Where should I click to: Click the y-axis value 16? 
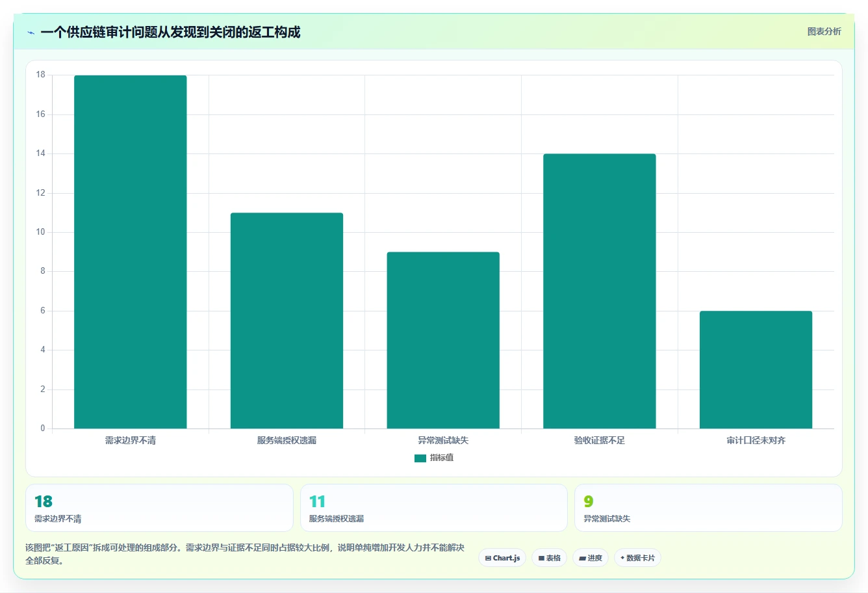tap(41, 114)
